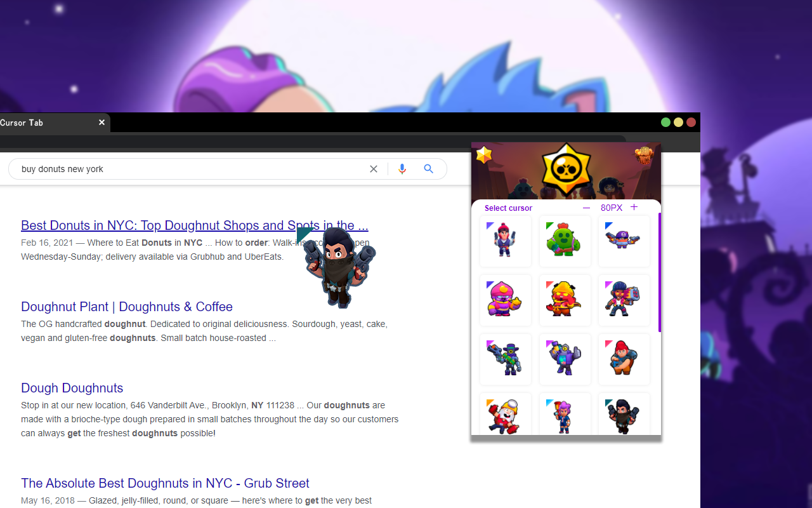Image resolution: width=812 pixels, height=508 pixels.
Task: Click the Select cursor heading text
Action: [508, 208]
